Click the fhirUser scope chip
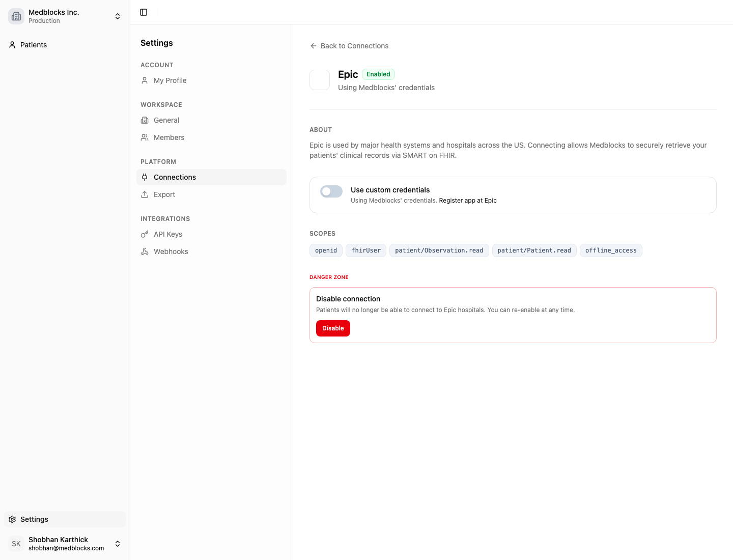Viewport: 733px width, 560px height. (x=366, y=250)
